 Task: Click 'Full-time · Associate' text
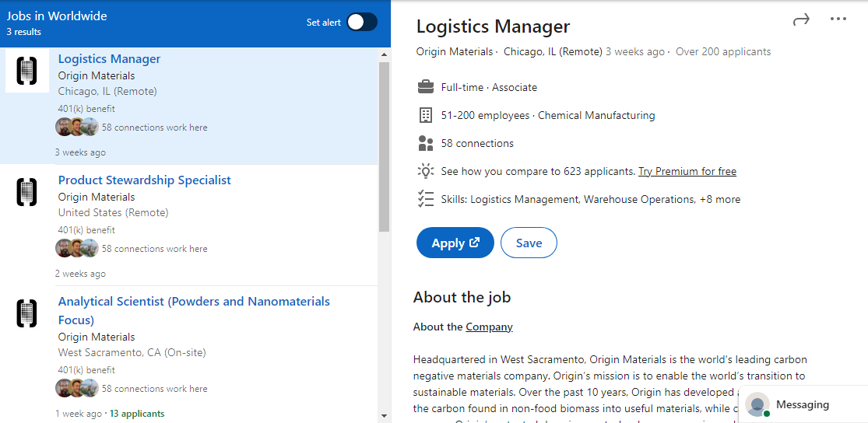tap(489, 87)
